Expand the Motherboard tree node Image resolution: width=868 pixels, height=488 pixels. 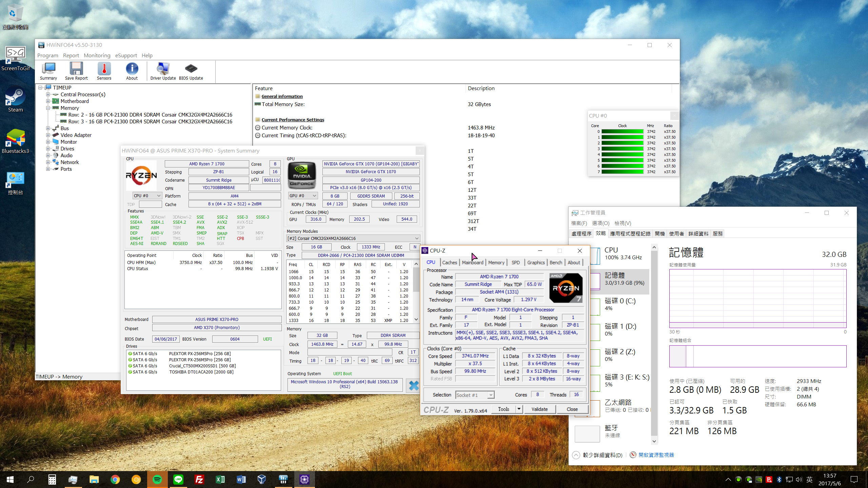click(x=48, y=101)
